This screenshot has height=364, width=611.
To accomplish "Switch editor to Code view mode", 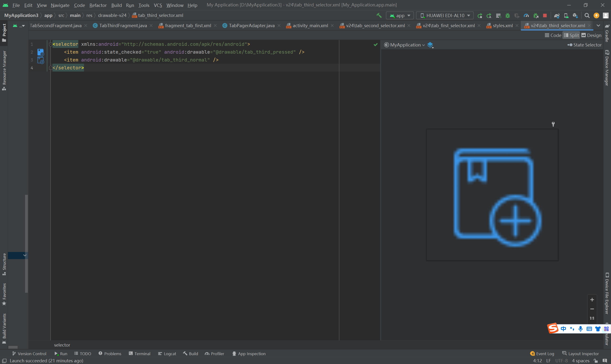I will point(553,35).
